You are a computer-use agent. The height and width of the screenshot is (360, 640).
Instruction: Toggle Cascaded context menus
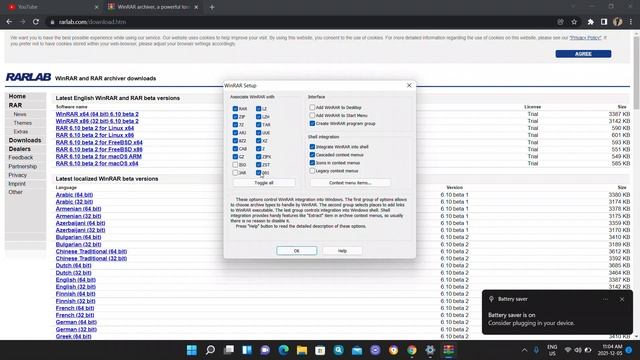coord(312,155)
